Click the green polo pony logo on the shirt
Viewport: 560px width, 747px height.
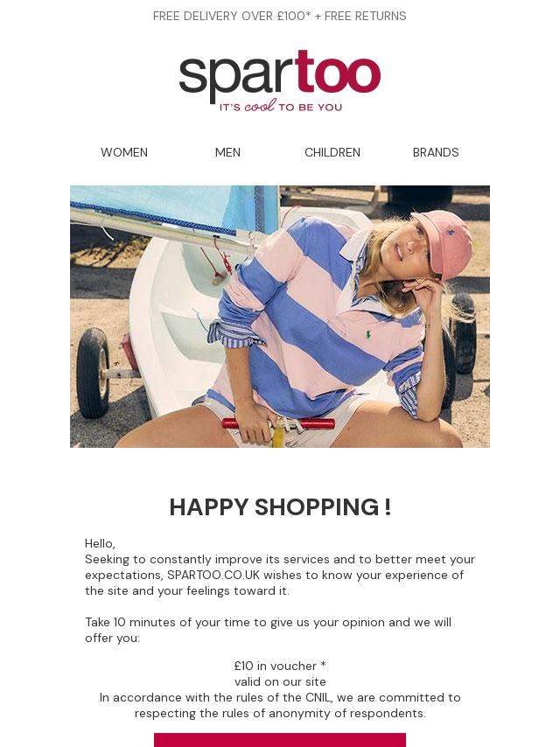pos(368,335)
